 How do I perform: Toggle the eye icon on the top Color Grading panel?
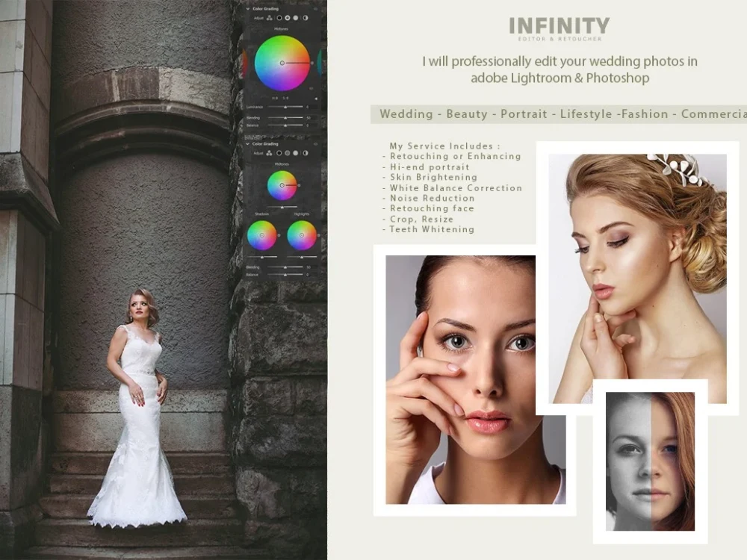[316, 9]
